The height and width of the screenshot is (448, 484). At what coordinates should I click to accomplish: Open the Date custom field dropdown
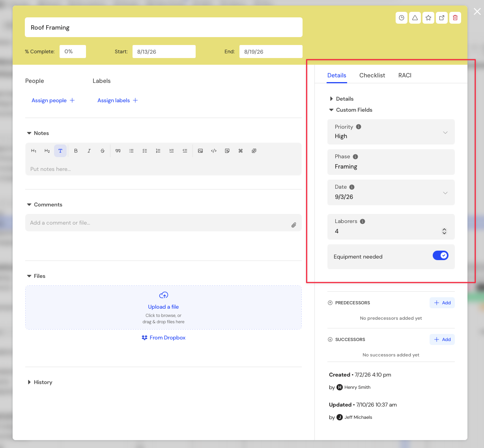(x=391, y=193)
